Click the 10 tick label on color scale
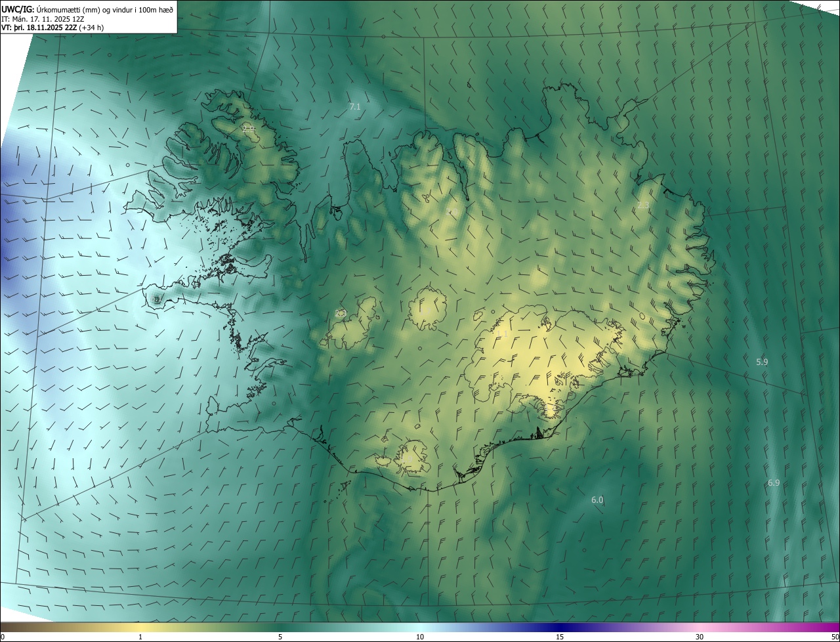 click(x=420, y=637)
